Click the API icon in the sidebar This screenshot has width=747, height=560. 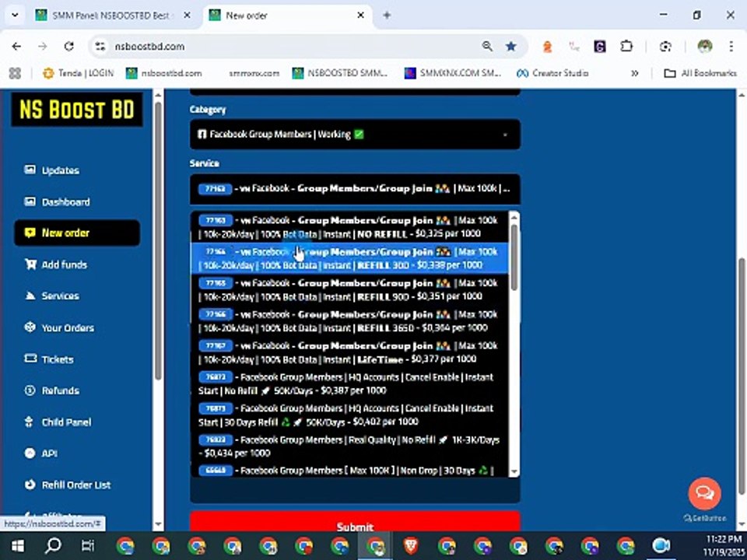point(30,453)
